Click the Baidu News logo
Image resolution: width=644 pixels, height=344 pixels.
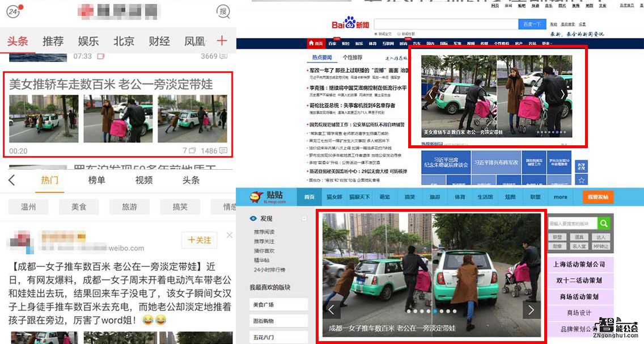(350, 23)
